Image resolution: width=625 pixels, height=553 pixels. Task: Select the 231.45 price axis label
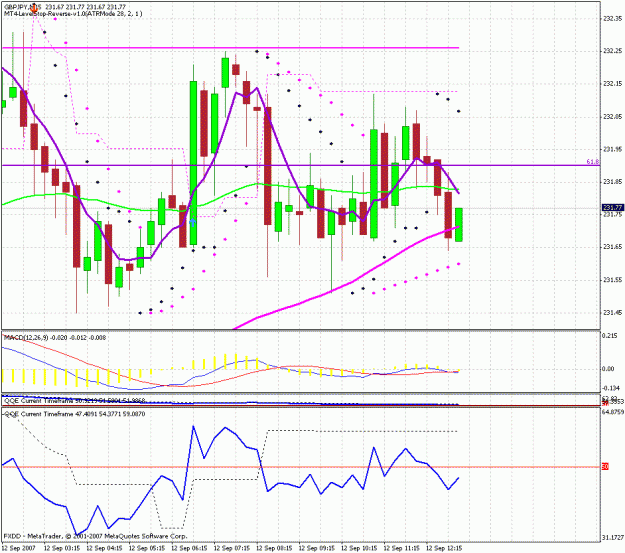pos(612,313)
